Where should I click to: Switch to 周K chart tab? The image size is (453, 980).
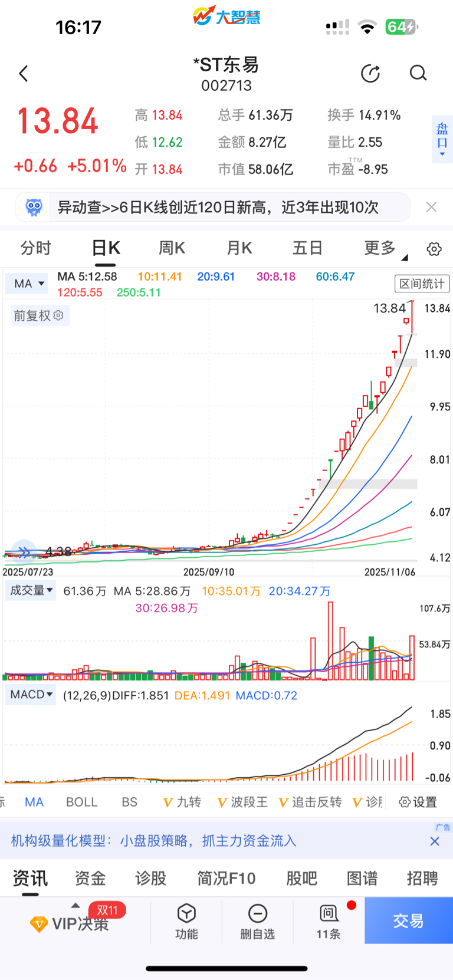[x=172, y=248]
